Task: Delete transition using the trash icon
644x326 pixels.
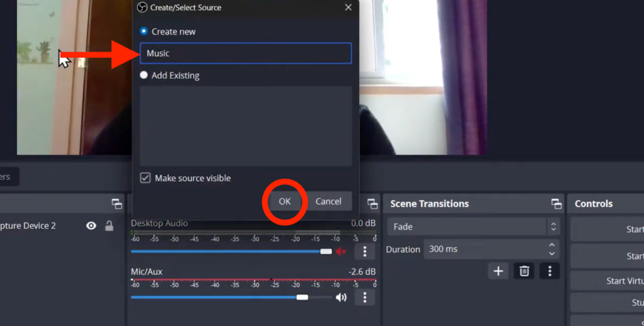Action: [x=524, y=271]
